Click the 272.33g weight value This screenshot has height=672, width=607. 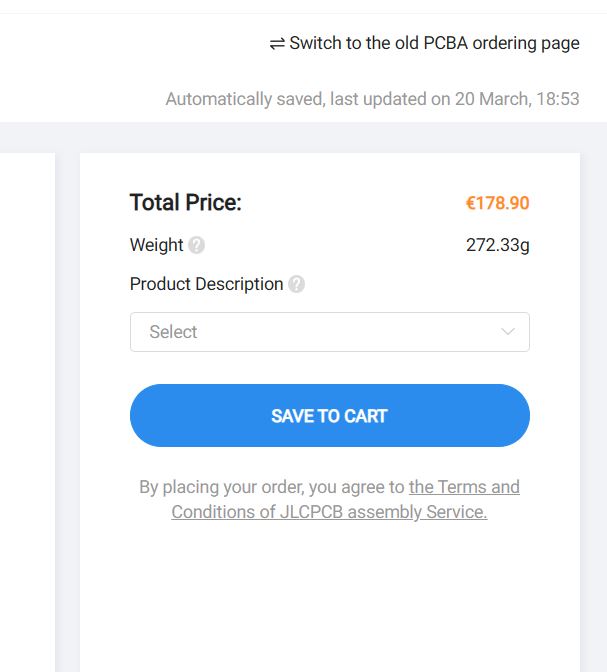point(497,245)
